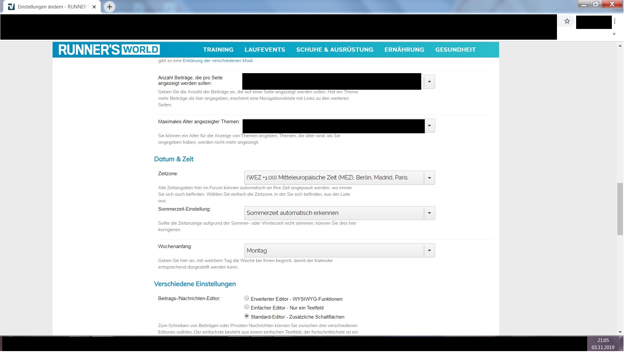Bookmark this page with star icon

[567, 21]
